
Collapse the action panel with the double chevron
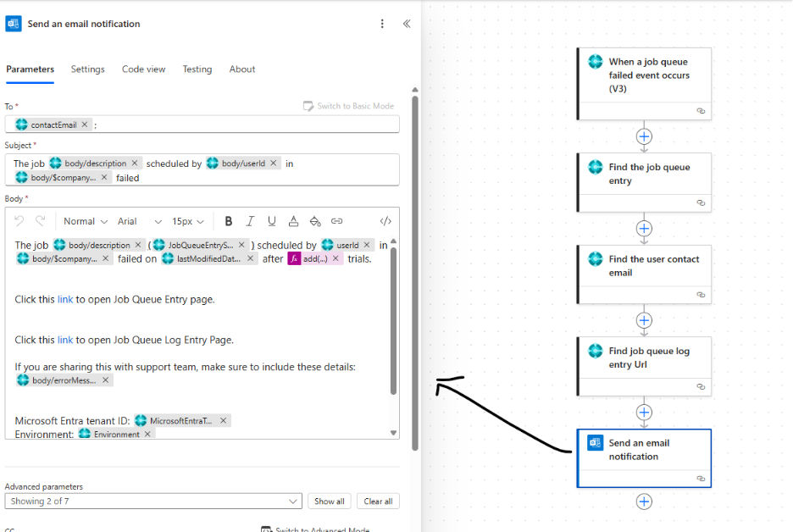coord(407,24)
